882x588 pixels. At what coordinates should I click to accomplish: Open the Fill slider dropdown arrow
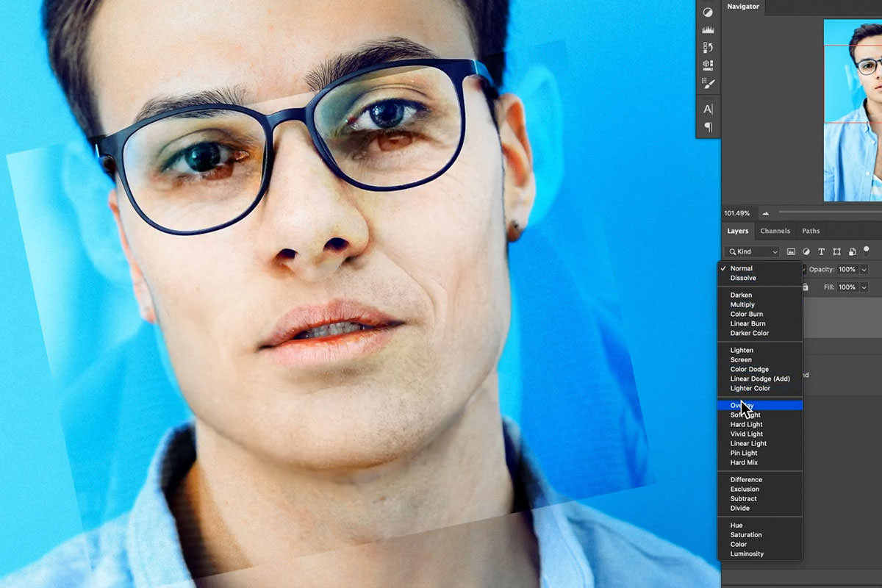[x=864, y=287]
